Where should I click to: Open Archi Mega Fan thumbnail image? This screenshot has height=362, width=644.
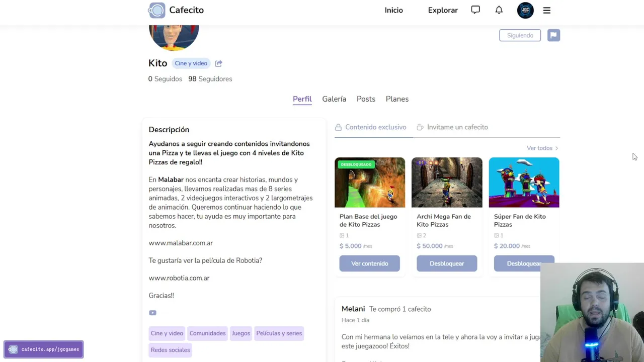[x=447, y=183]
